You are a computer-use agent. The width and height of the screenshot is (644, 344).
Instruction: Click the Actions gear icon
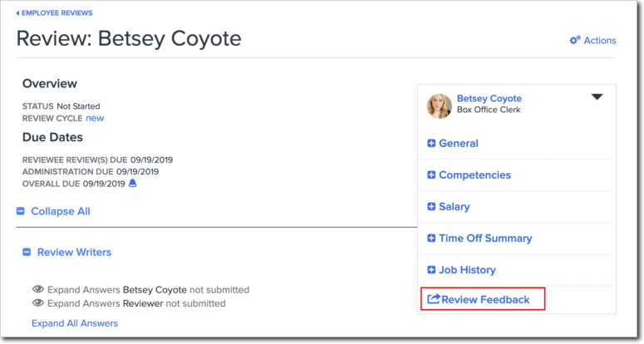tap(575, 40)
